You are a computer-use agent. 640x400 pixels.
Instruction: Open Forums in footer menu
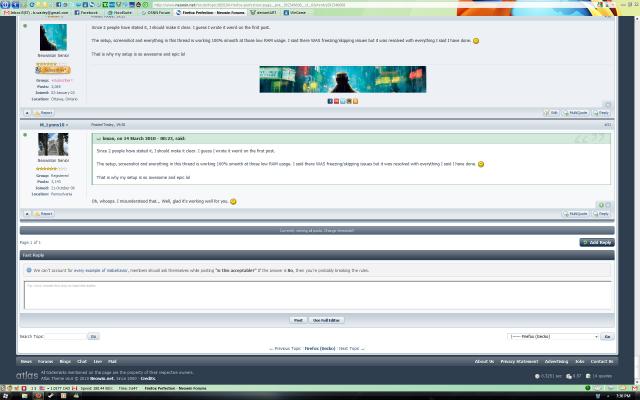point(45,362)
